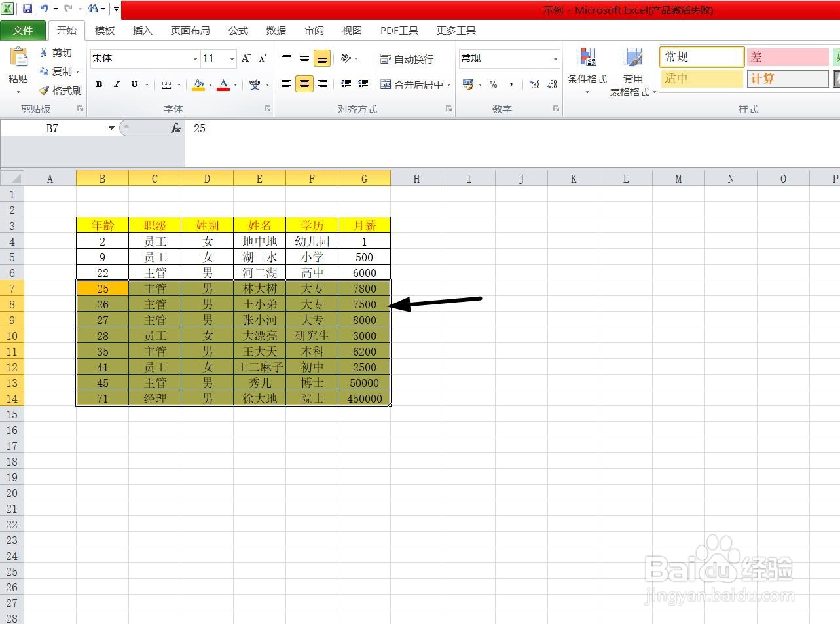Switch to the 页面布局 Page Layout tab
The width and height of the screenshot is (840, 624).
pyautogui.click(x=191, y=31)
